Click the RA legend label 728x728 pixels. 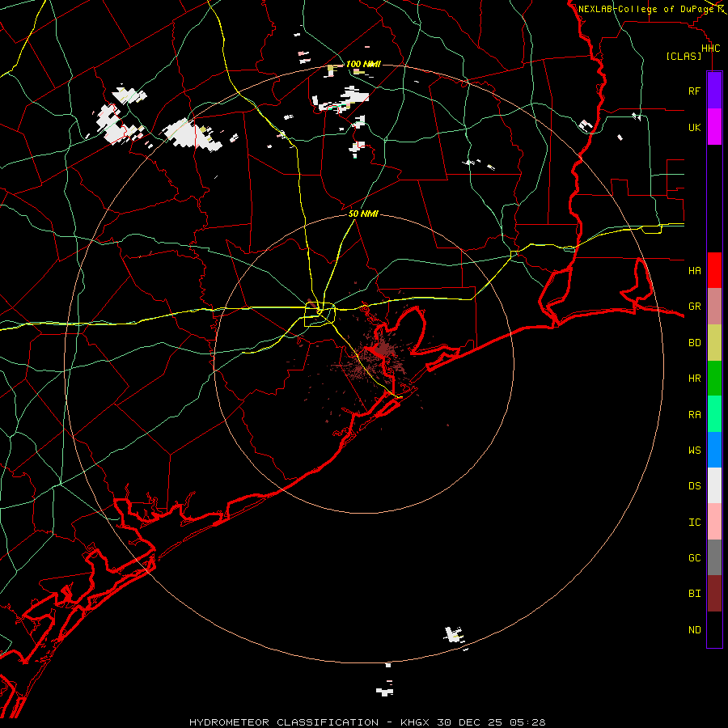point(694,415)
